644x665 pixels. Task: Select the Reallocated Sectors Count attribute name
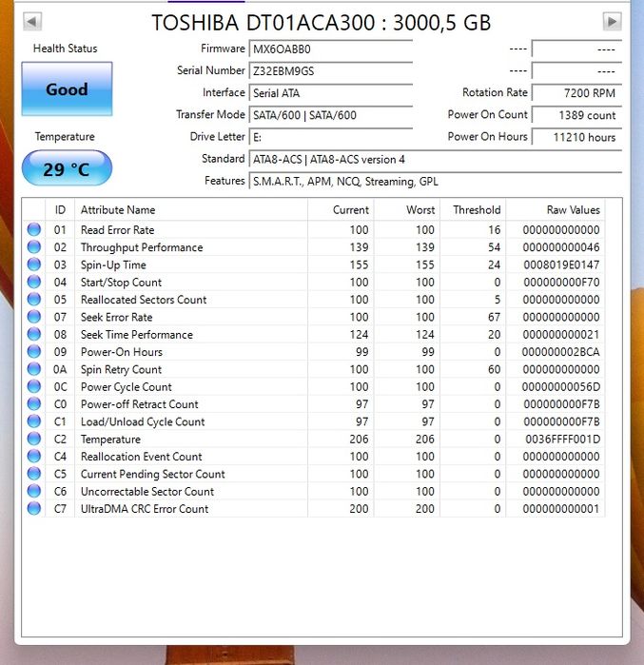point(144,300)
